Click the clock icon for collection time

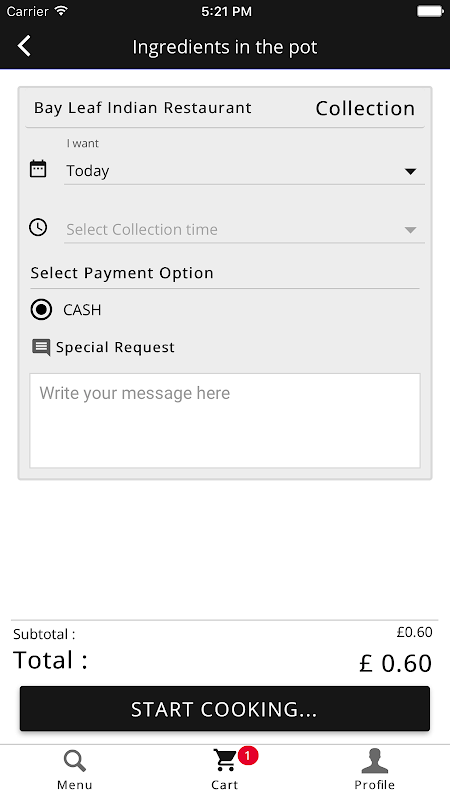point(38,228)
